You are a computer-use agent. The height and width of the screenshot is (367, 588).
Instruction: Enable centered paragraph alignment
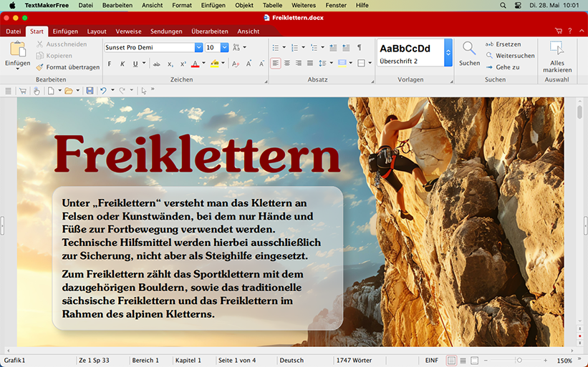pyautogui.click(x=288, y=63)
